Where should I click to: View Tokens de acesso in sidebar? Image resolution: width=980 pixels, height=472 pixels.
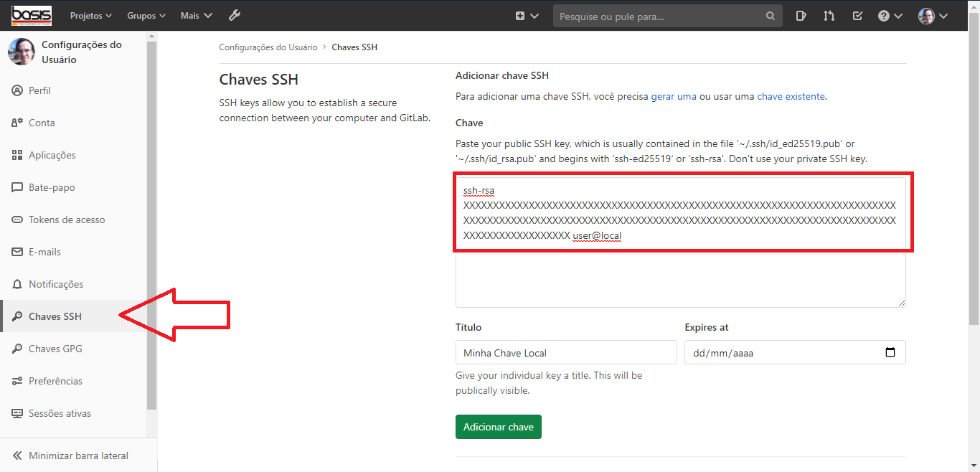(67, 220)
